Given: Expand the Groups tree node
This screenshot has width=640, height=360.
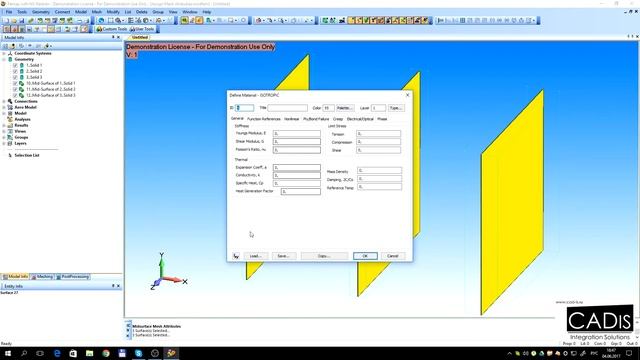Looking at the screenshot, I should [4, 138].
